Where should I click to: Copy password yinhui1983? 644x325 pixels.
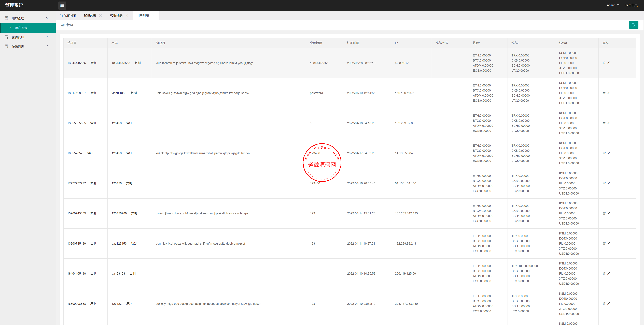tap(134, 93)
